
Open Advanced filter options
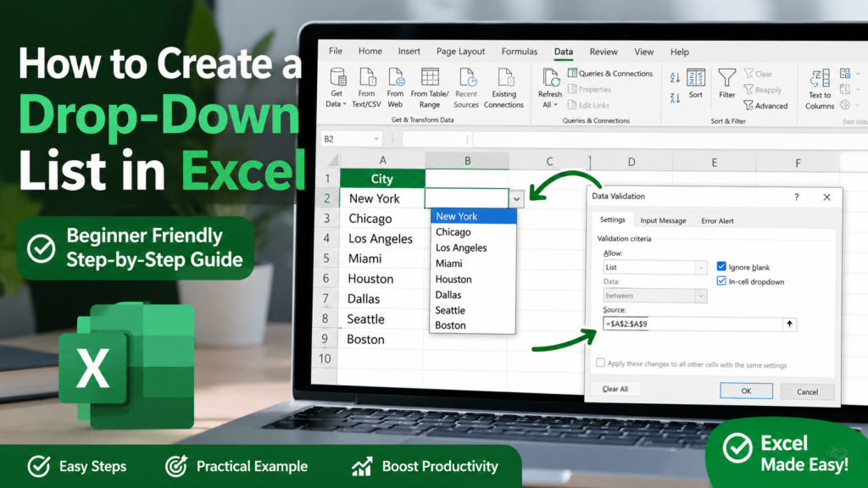coord(765,106)
